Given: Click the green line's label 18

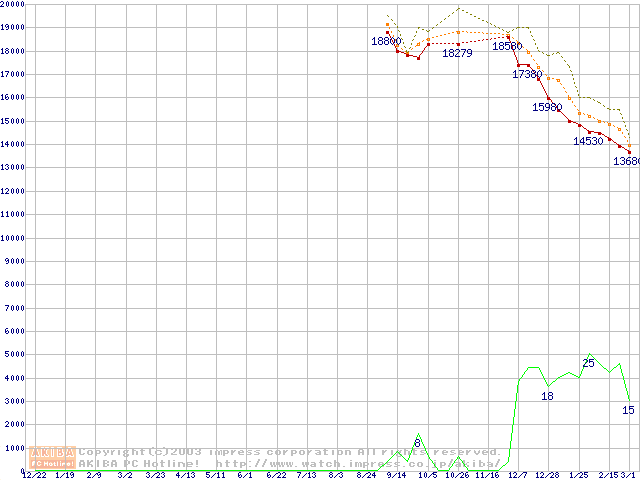Looking at the screenshot, I should (x=547, y=396).
